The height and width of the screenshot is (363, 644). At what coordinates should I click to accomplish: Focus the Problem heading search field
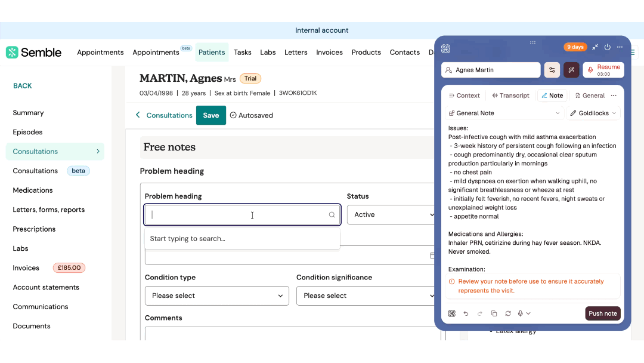[x=242, y=214]
